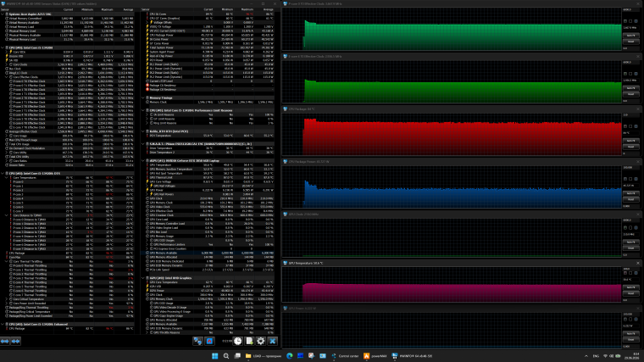This screenshot has height=362, width=644.
Task: Select the Total CPU Usage row
Action: click(x=67, y=144)
